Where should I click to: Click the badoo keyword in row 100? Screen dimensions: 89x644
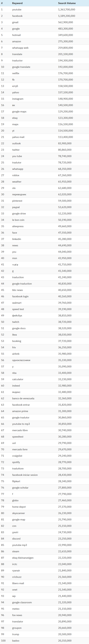[x=16, y=641]
